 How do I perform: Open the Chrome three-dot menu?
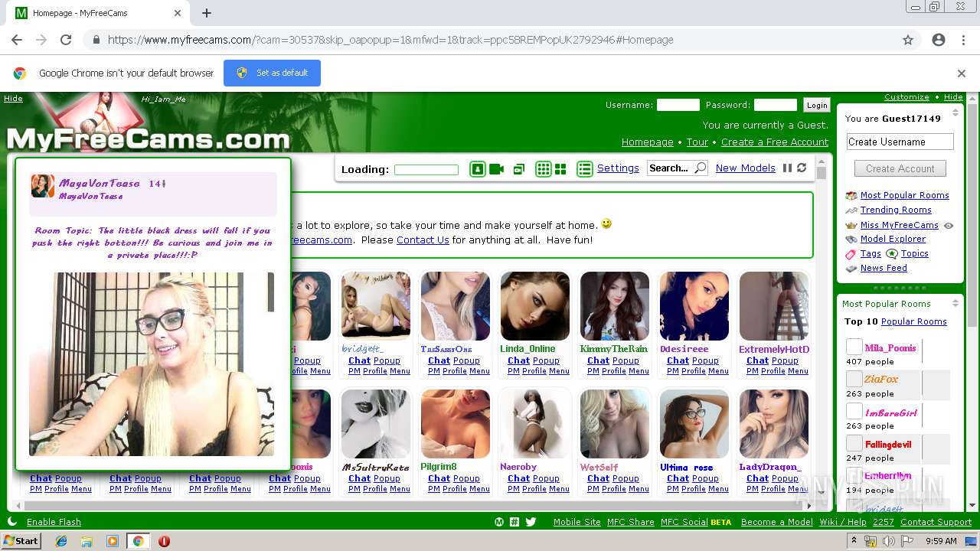(x=963, y=40)
